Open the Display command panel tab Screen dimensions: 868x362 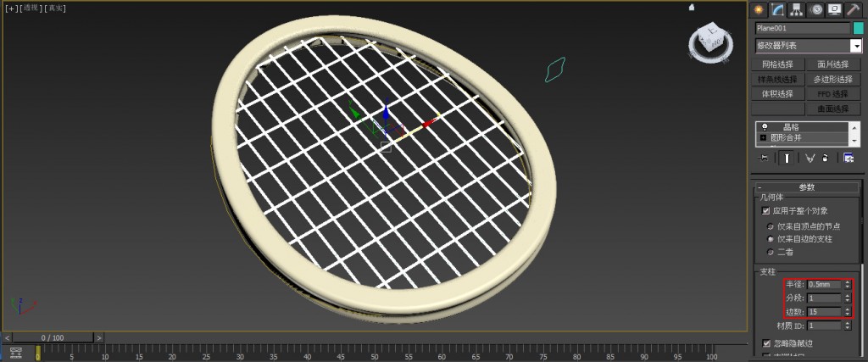[834, 9]
